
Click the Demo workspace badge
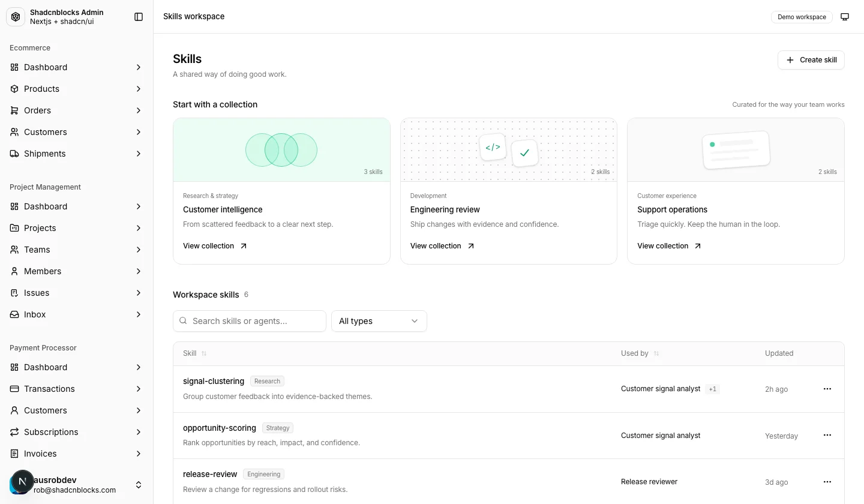pyautogui.click(x=802, y=17)
